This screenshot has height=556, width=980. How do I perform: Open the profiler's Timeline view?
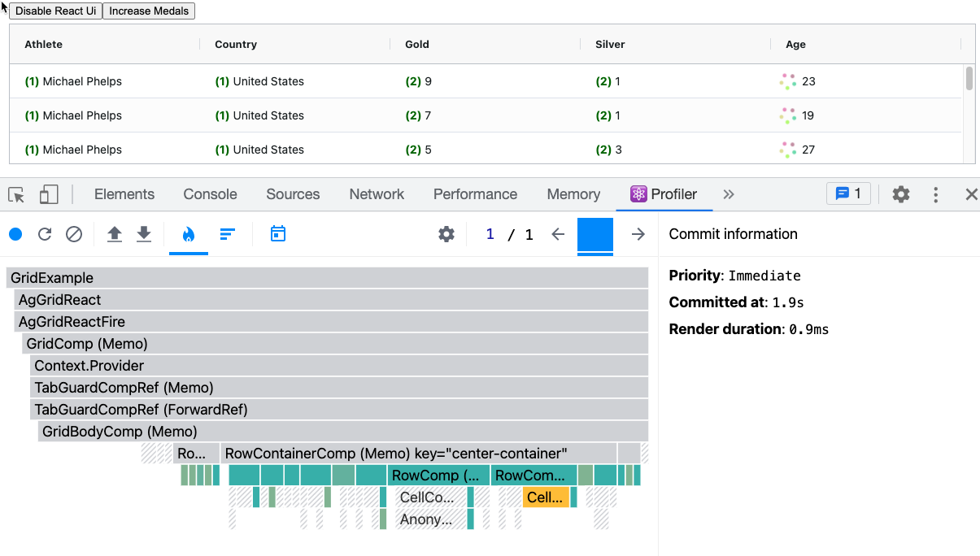click(278, 234)
